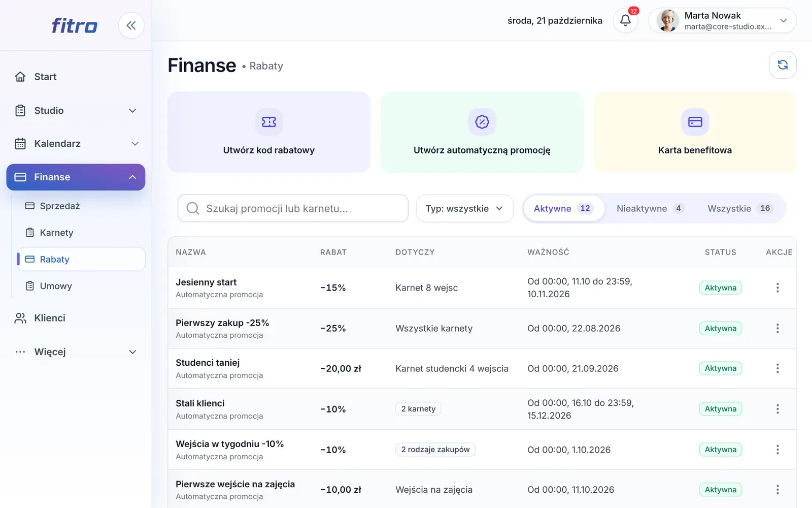
Task: Click the ticket icon for discount code
Action: coord(269,122)
